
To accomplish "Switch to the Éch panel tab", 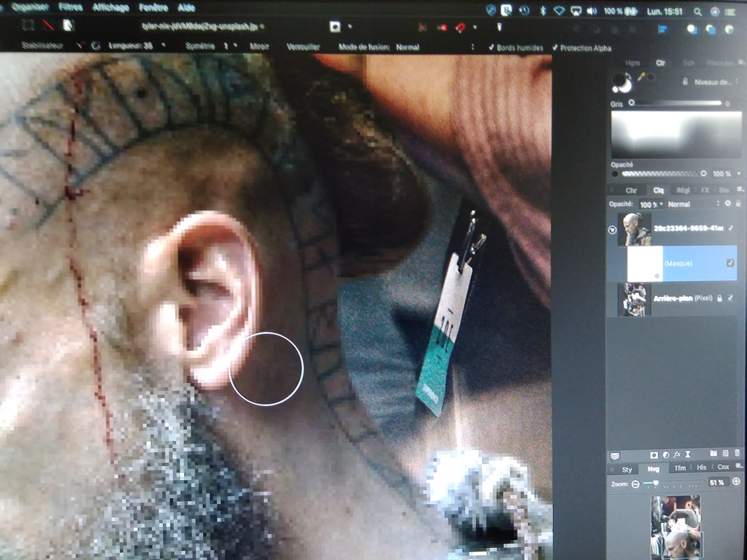I will coord(688,63).
